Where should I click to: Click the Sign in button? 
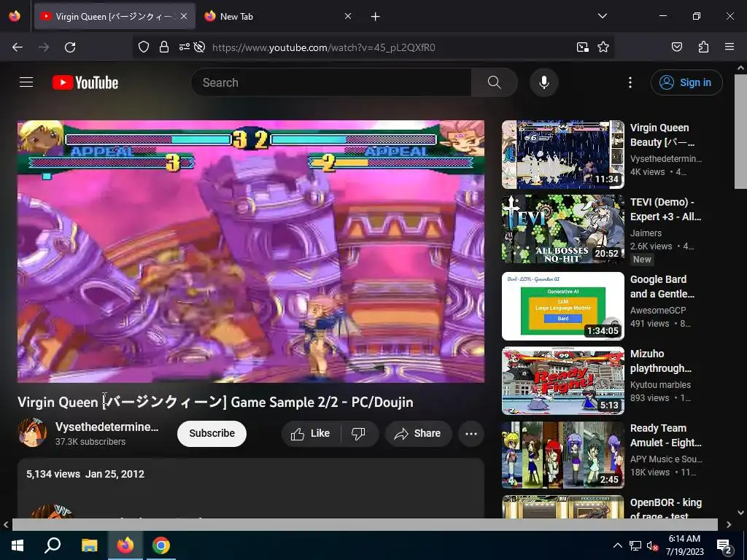click(x=686, y=82)
